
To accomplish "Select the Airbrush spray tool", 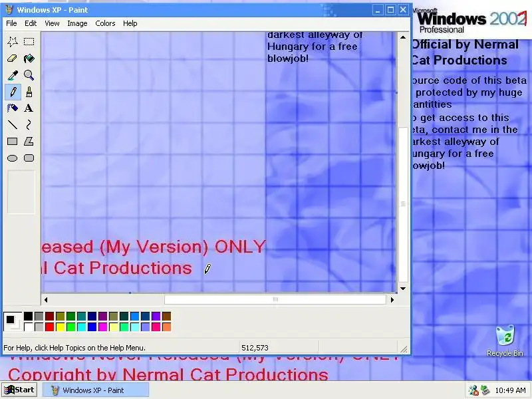I will (x=13, y=108).
